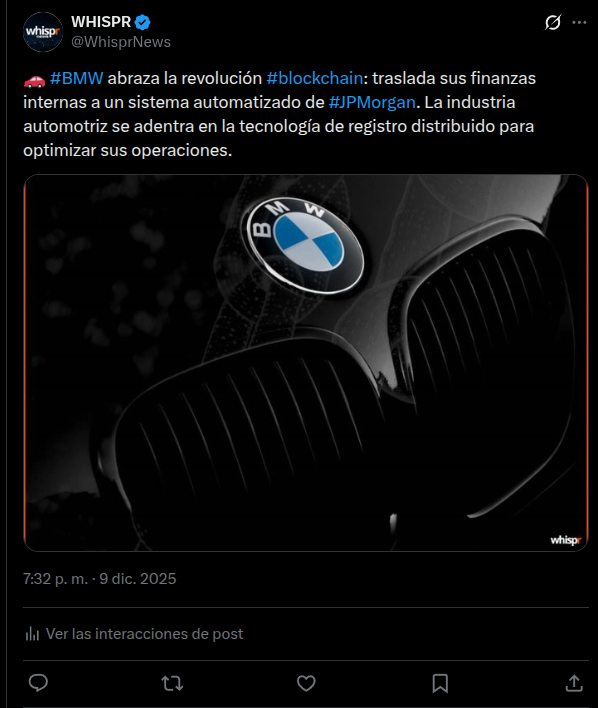Bookmark this post

[x=440, y=683]
